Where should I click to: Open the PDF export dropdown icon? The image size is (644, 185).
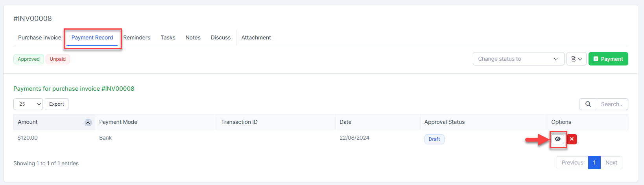(x=576, y=59)
